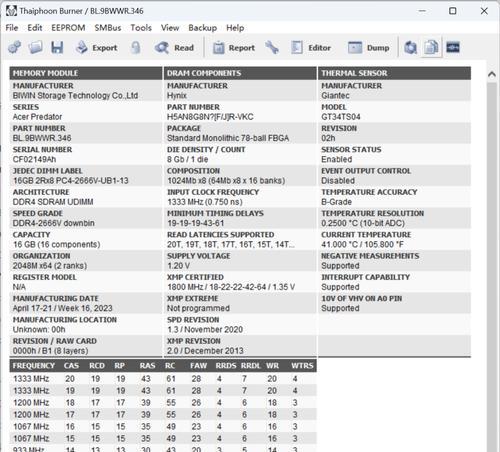Click the Report toolbar button
Screen dimensions: 500x452
(234, 48)
